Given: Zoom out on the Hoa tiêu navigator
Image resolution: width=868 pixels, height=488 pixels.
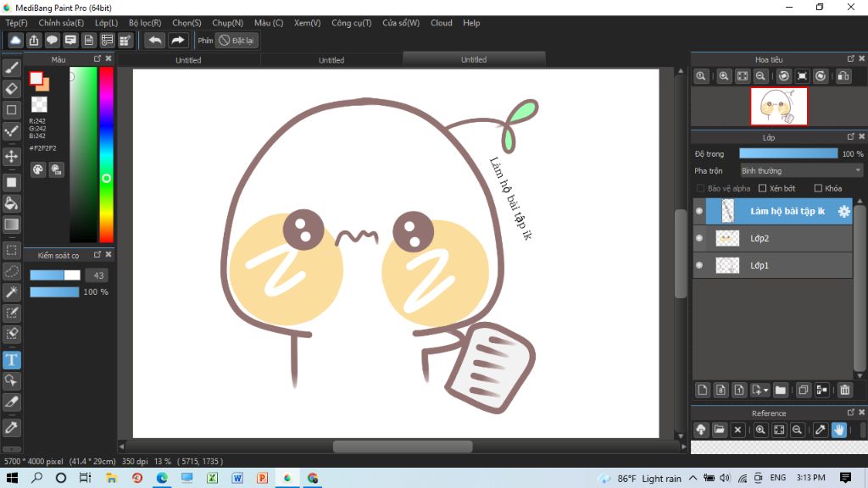Looking at the screenshot, I should coord(760,76).
